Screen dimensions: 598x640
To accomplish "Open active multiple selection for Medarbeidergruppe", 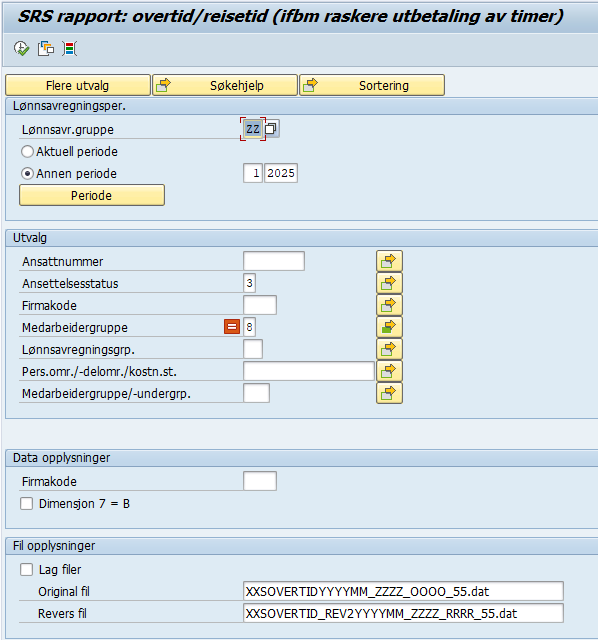I will (x=389, y=327).
